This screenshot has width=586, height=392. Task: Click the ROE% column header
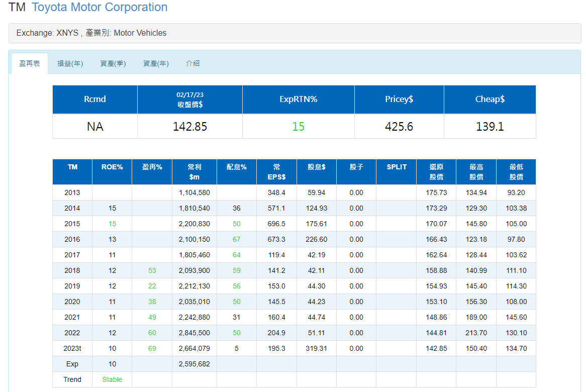point(112,172)
